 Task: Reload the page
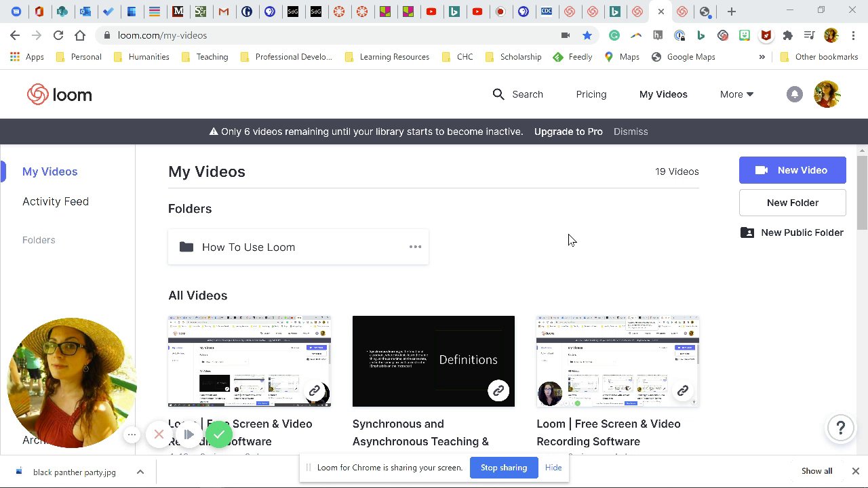click(58, 35)
